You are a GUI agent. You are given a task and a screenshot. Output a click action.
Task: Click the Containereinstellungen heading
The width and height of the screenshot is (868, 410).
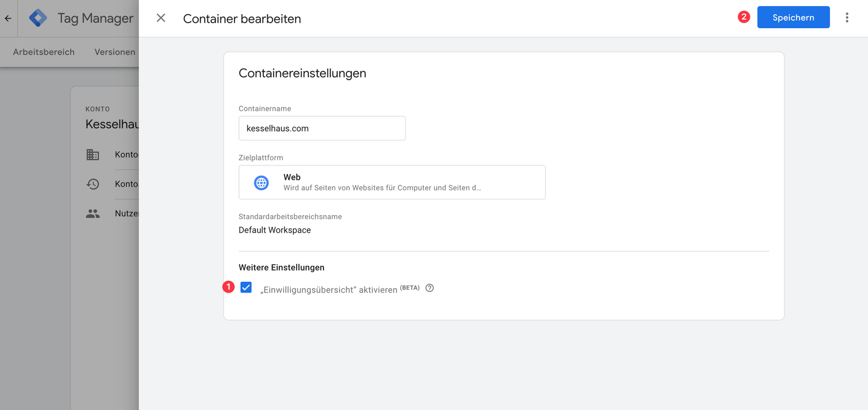pos(302,73)
